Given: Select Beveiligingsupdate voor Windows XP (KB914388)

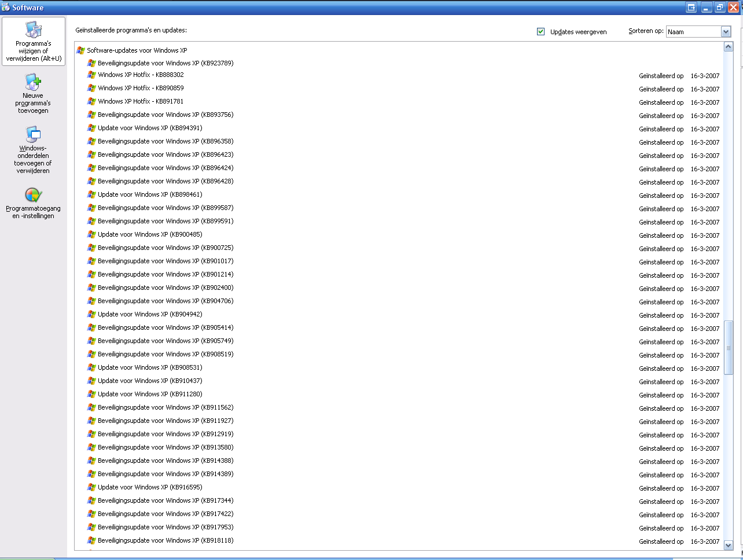Looking at the screenshot, I should tap(165, 460).
